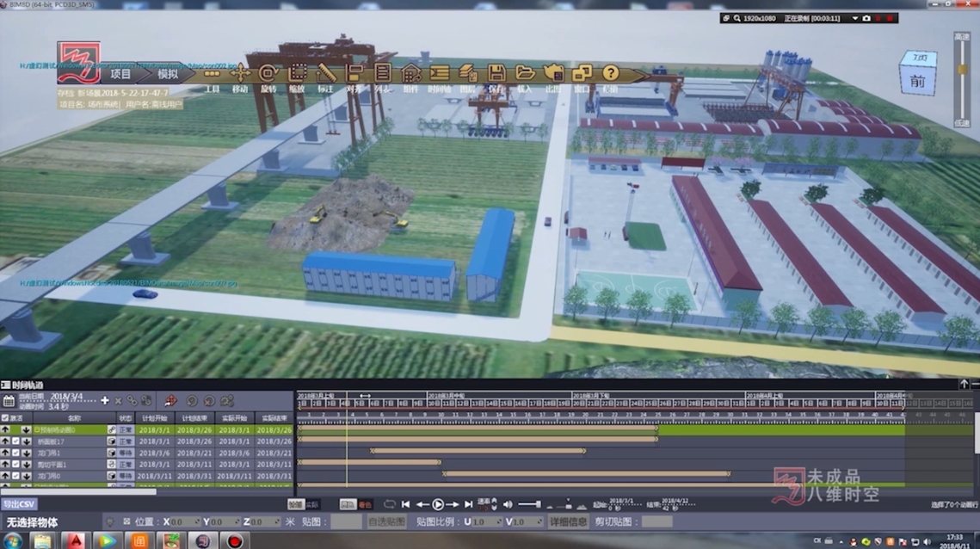This screenshot has width=980, height=549.
Task: Select the 移动 (Move) tool
Action: click(x=240, y=74)
